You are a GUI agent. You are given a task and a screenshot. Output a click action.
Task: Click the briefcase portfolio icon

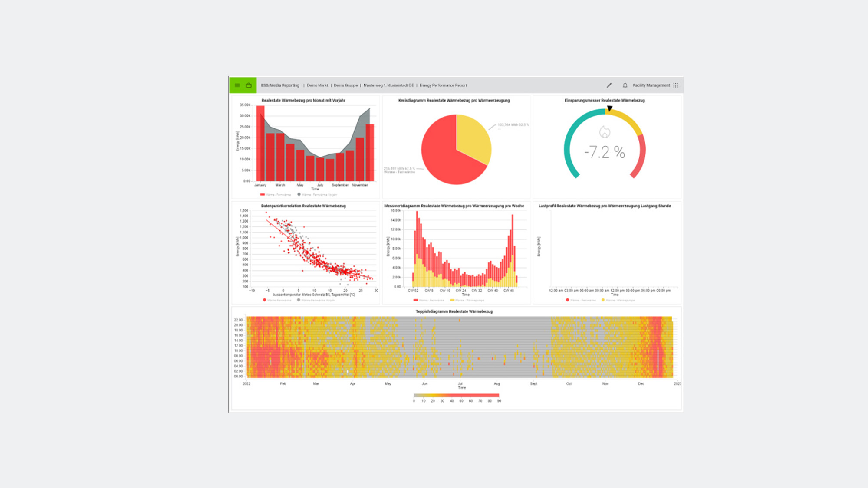(249, 85)
